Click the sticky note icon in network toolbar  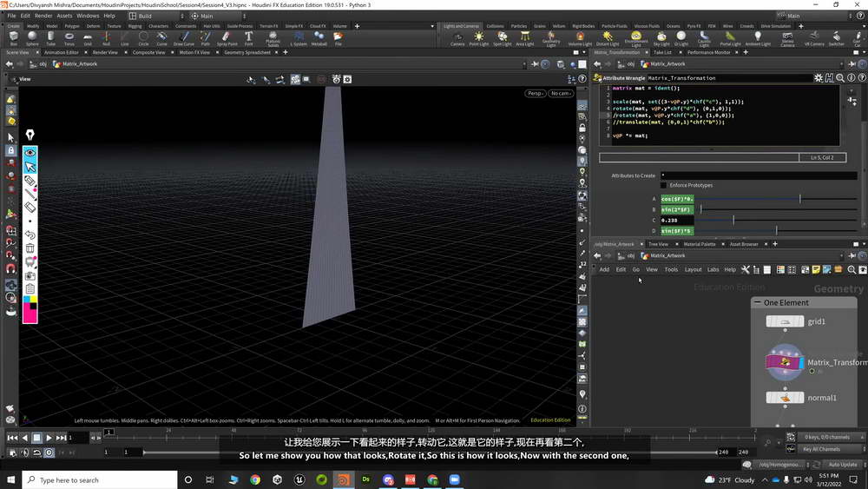point(815,270)
